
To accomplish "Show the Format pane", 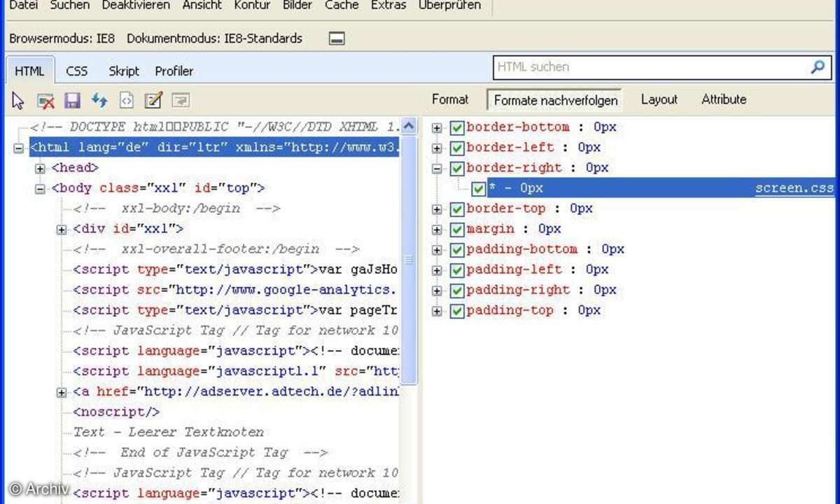I will [x=450, y=99].
